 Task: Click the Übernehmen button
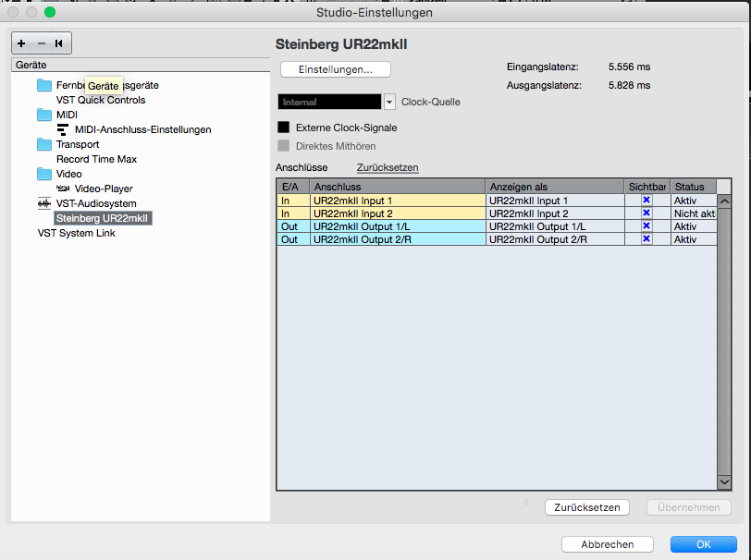tap(689, 507)
